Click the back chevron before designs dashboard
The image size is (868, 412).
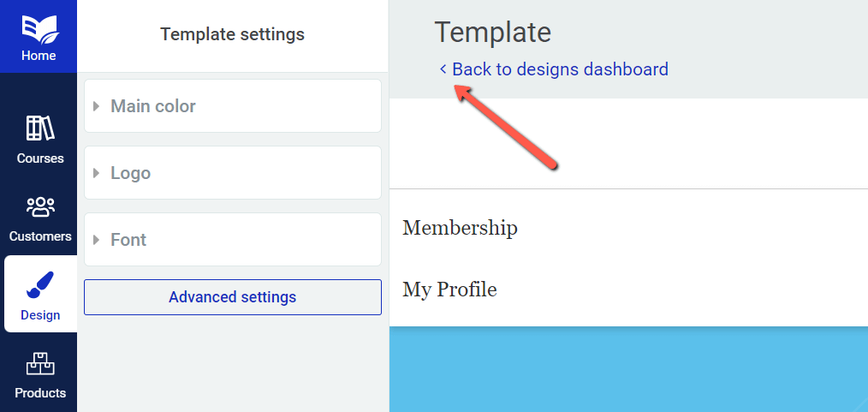443,69
